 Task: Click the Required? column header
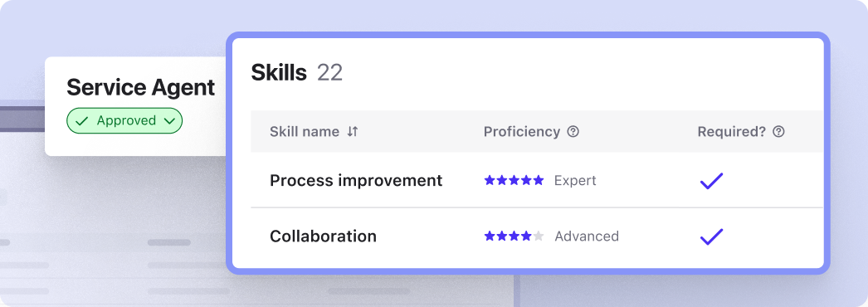pos(731,132)
